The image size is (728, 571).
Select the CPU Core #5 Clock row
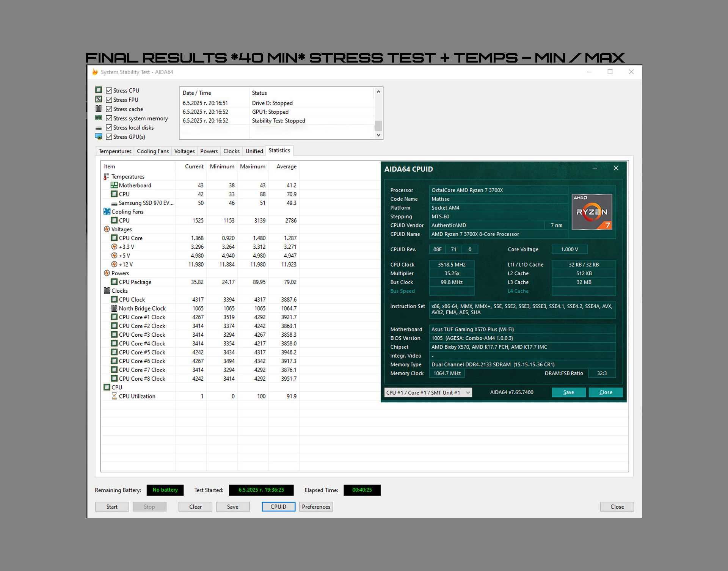click(x=200, y=352)
